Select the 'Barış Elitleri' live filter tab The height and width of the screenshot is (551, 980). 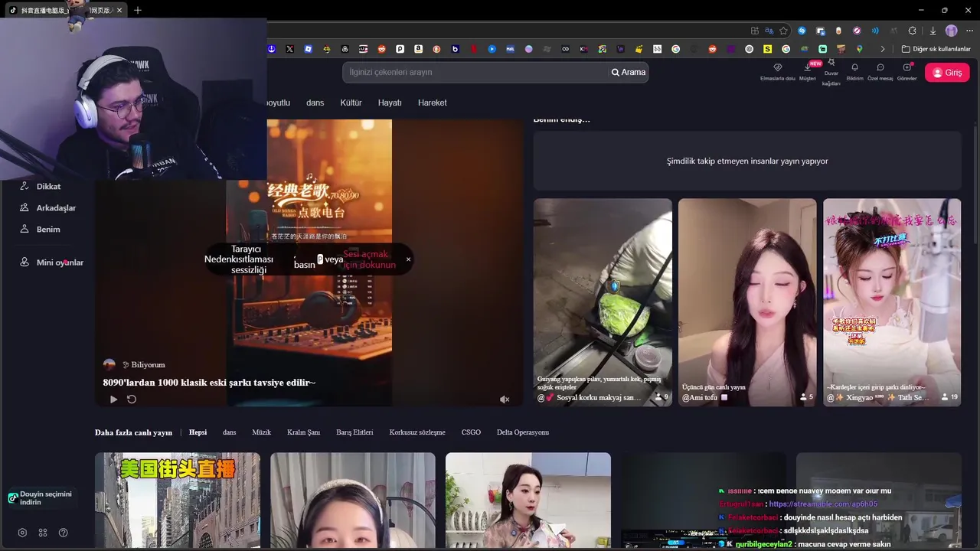[354, 432]
